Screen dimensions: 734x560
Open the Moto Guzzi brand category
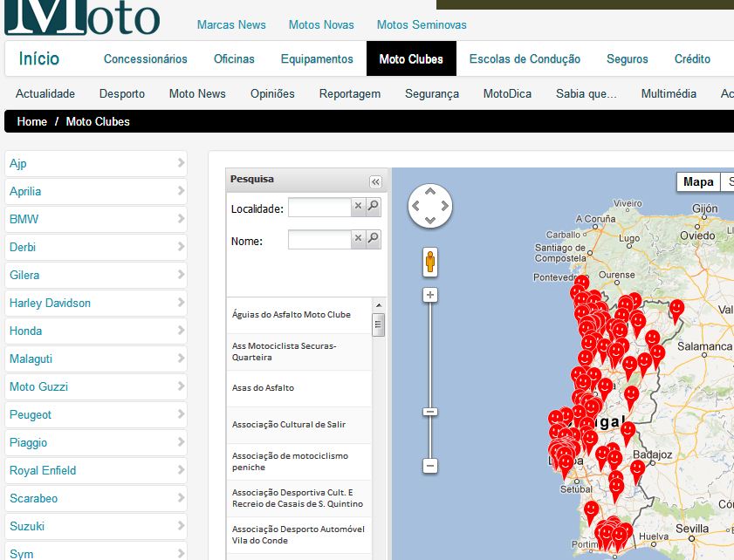(96, 387)
